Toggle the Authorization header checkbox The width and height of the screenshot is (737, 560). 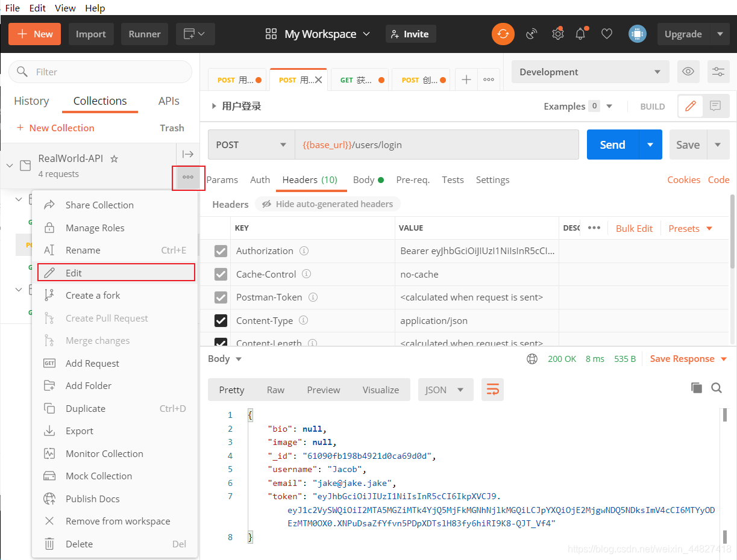coord(221,250)
